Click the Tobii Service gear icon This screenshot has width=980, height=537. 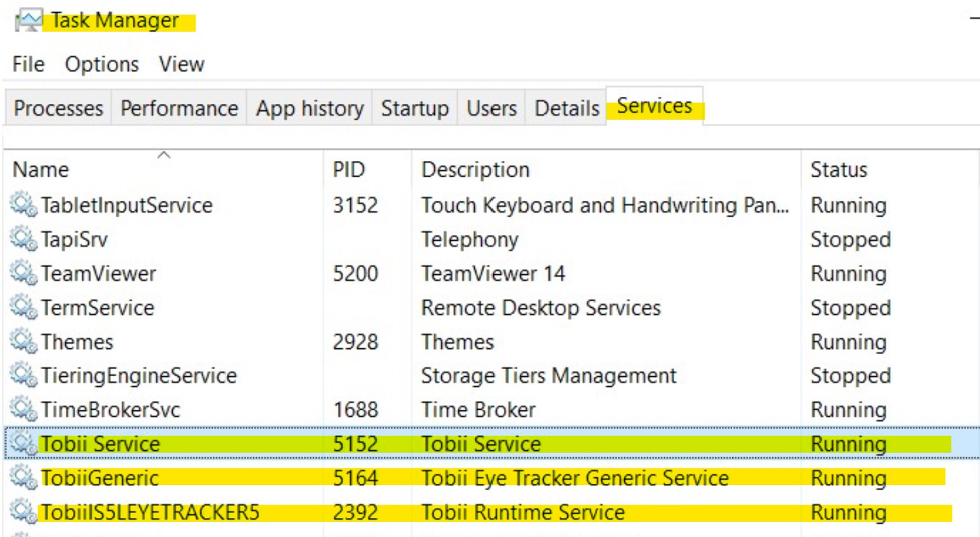[x=23, y=443]
